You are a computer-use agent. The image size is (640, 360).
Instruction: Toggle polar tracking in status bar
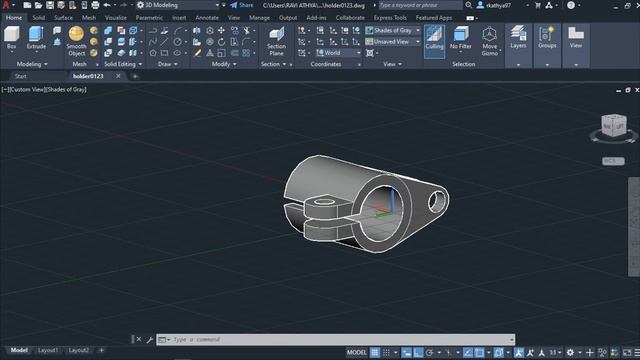tap(429, 352)
